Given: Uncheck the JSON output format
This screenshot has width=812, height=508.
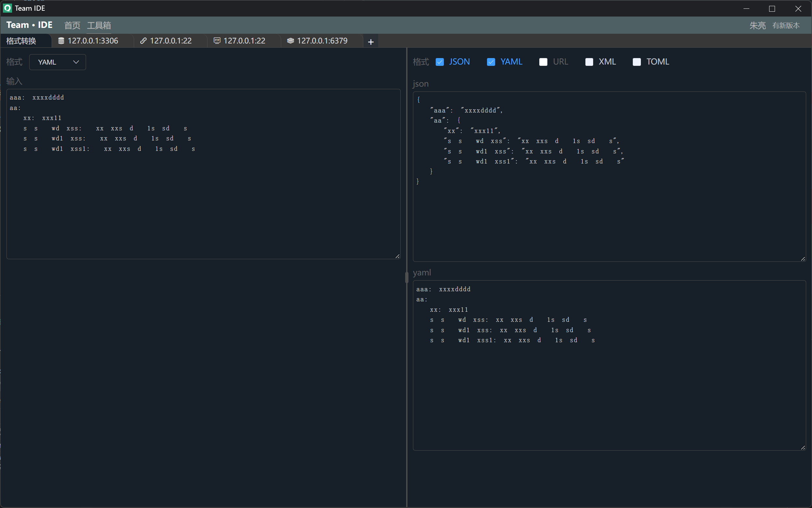Looking at the screenshot, I should click(440, 62).
